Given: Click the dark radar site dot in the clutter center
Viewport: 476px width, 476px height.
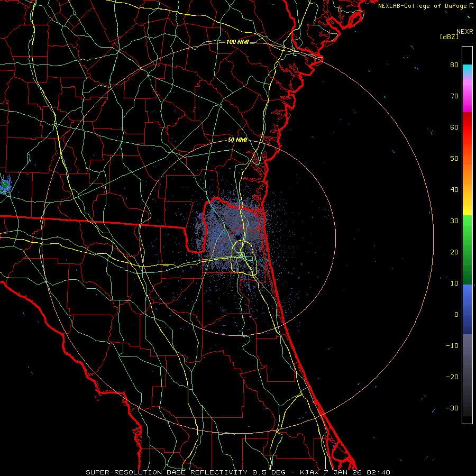Looking at the screenshot, I should coord(239,236).
